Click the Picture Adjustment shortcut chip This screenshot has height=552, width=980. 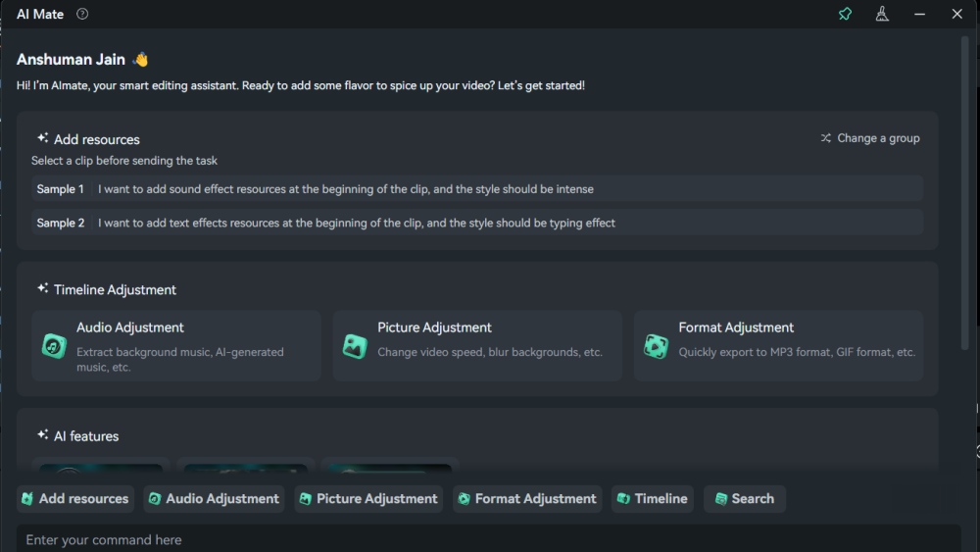(x=368, y=499)
